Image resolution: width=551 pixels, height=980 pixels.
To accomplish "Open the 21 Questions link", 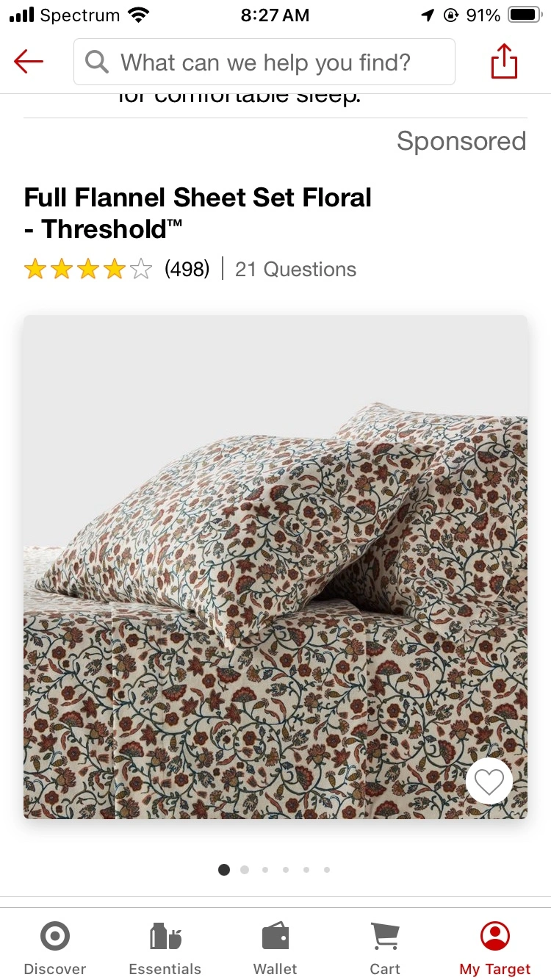I will tap(295, 270).
